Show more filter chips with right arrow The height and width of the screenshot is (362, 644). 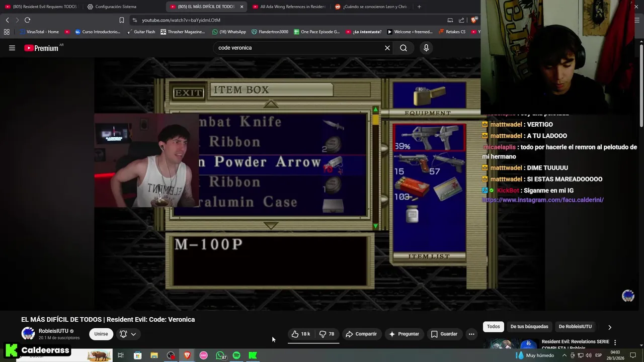tap(610, 327)
